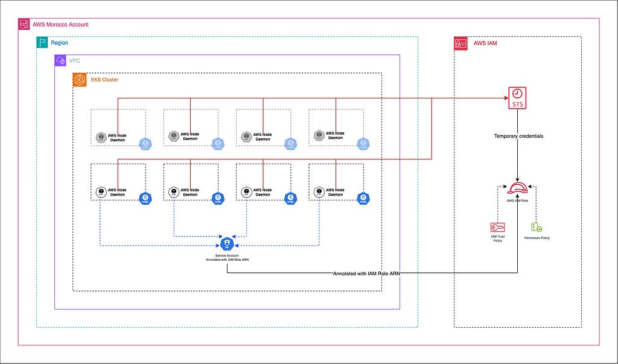Click the faded node badge on the fourth top-row box
Image resolution: width=618 pixels, height=364 pixels.
pyautogui.click(x=363, y=144)
